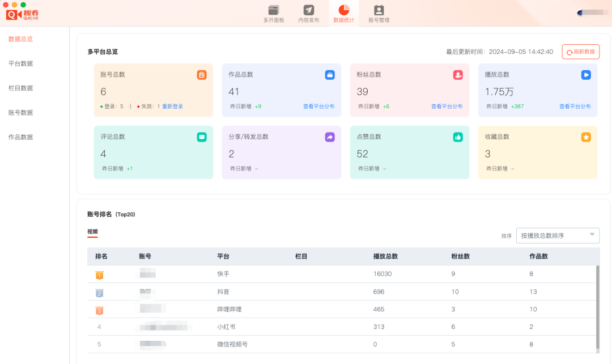Viewport: 612px width, 364px height.
Task: Click the 点赞总数 thumbs-up icon
Action: [458, 137]
